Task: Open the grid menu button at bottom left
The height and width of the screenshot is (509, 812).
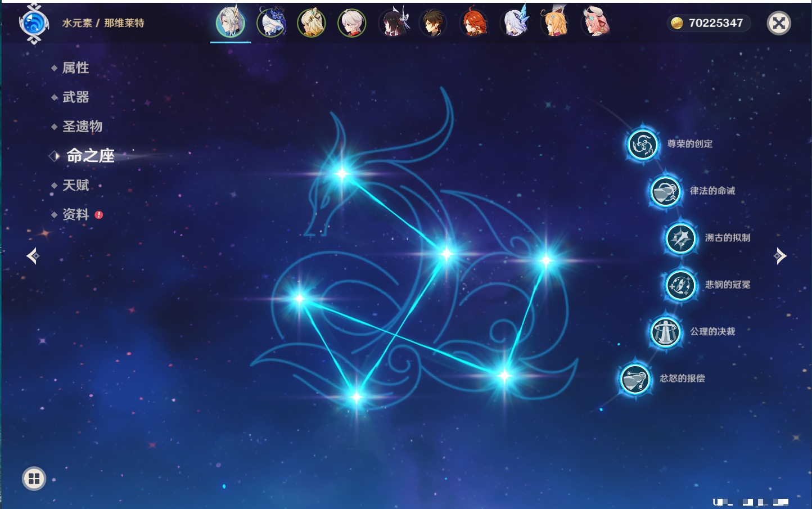Action: pyautogui.click(x=34, y=479)
